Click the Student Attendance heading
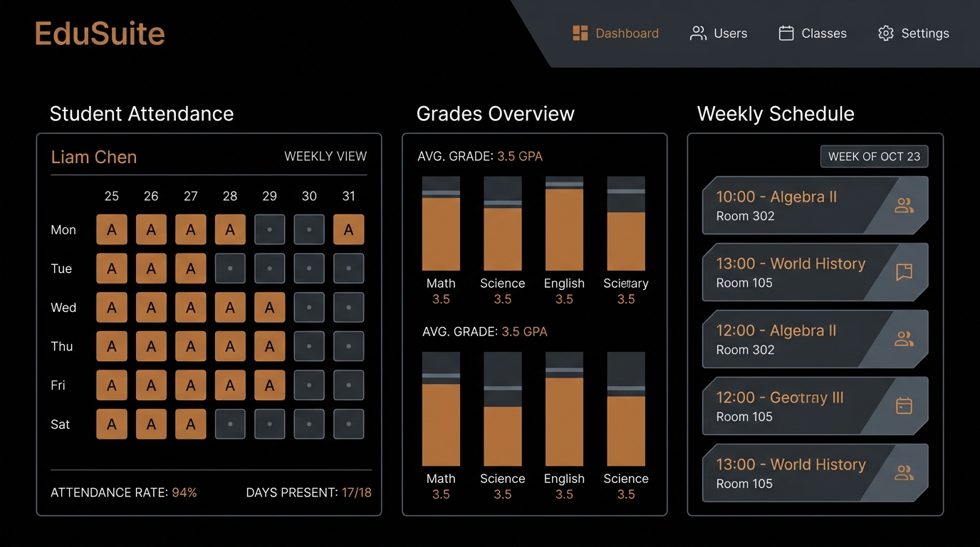This screenshot has height=547, width=980. pyautogui.click(x=142, y=114)
